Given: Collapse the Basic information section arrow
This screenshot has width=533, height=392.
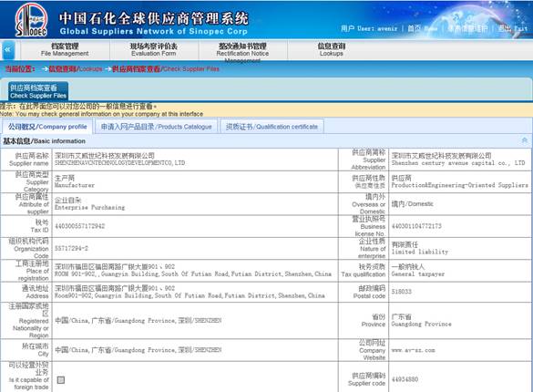Looking at the screenshot, I should pyautogui.click(x=525, y=140).
